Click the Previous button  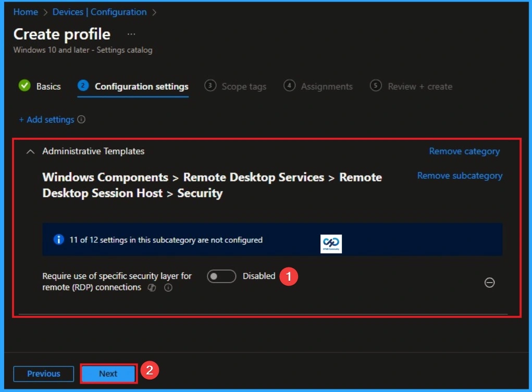(x=43, y=373)
